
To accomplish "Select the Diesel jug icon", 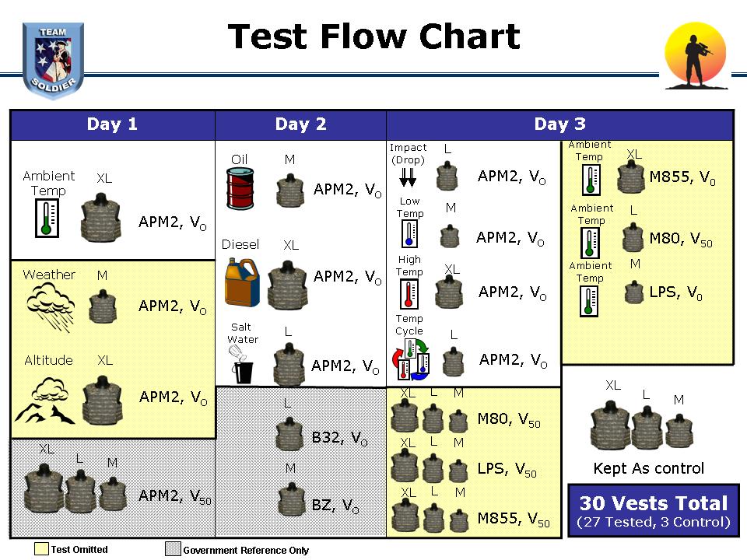I will [x=241, y=282].
